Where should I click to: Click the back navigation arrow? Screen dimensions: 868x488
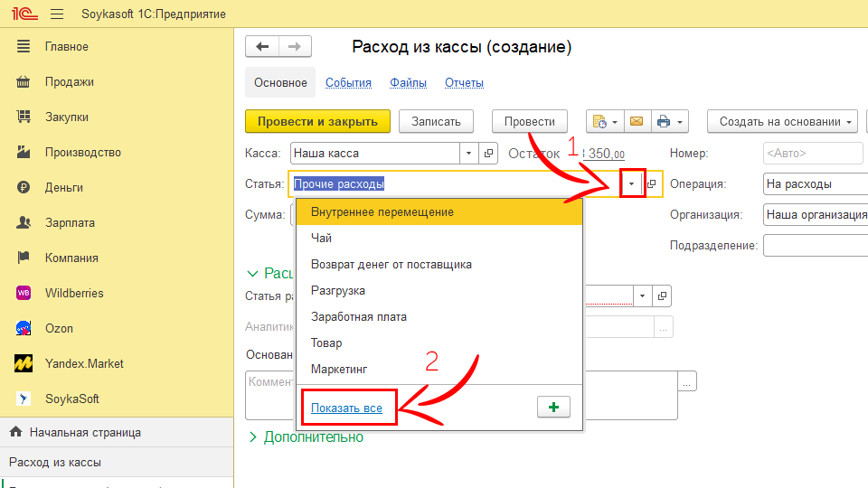(262, 47)
